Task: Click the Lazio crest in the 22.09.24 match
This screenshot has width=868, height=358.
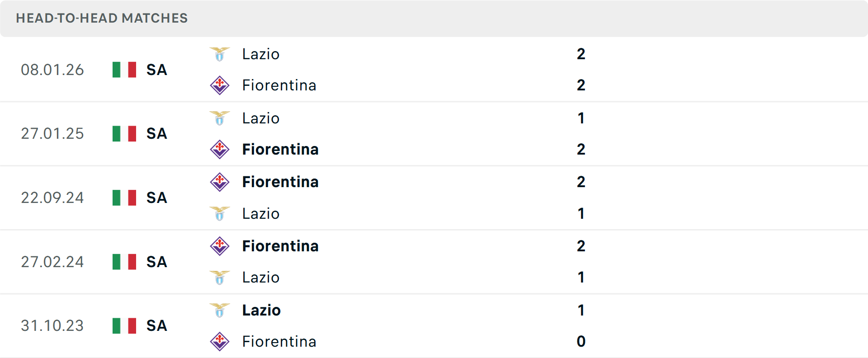Action: point(220,213)
